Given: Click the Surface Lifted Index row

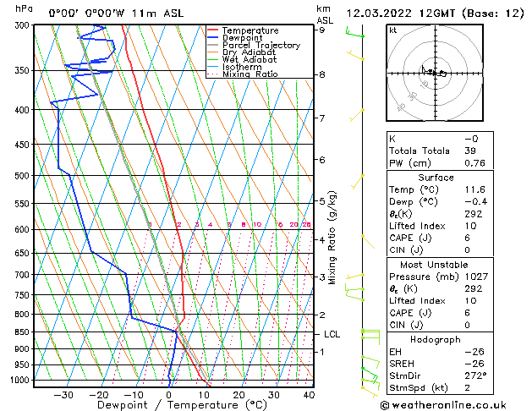Looking at the screenshot, I should [440, 226].
